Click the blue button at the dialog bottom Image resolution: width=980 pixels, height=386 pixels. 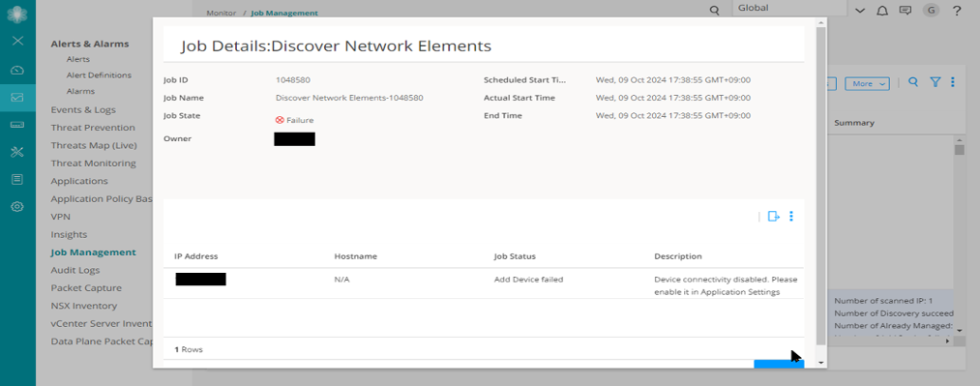[779, 364]
